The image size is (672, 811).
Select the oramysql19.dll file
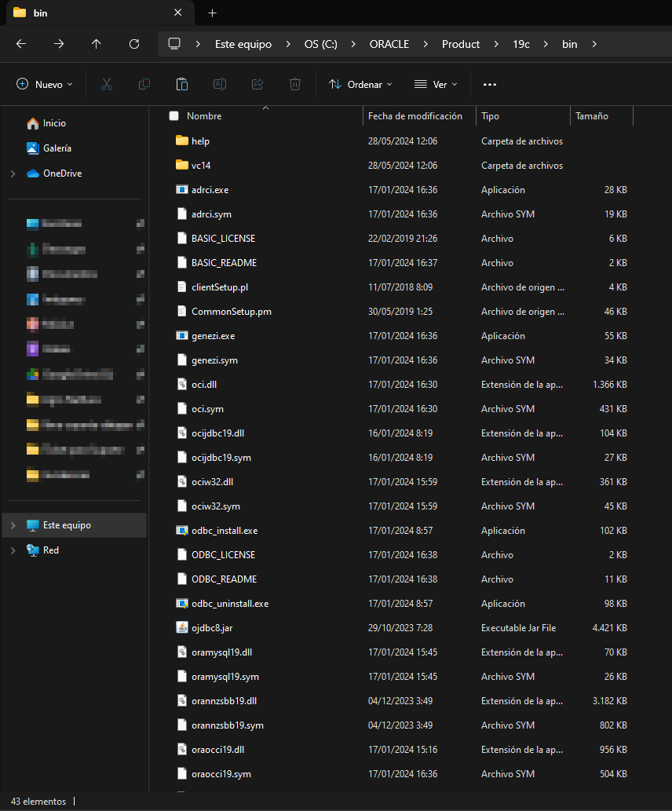pyautogui.click(x=221, y=652)
